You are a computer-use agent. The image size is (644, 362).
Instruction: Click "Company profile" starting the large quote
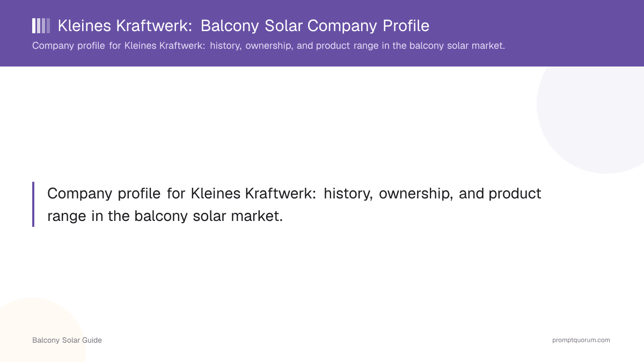click(x=104, y=193)
